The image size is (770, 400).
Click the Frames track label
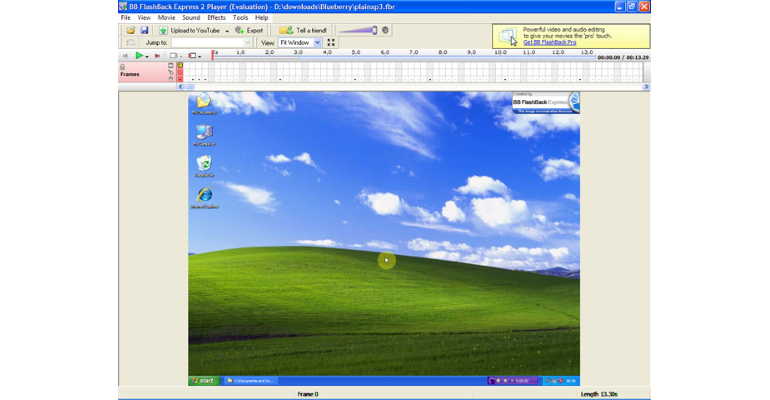[x=130, y=74]
